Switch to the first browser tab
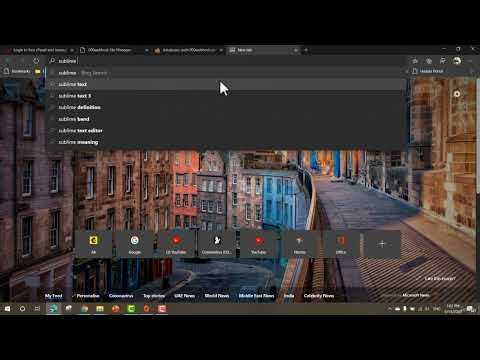480x360 pixels. click(x=38, y=50)
